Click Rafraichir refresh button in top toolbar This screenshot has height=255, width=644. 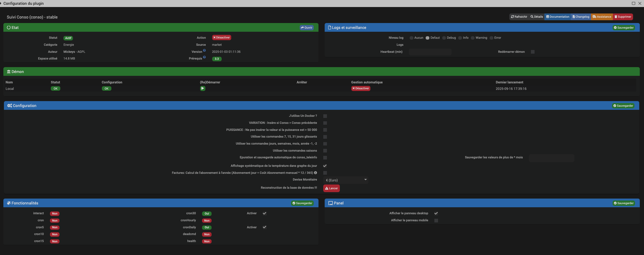click(x=519, y=17)
